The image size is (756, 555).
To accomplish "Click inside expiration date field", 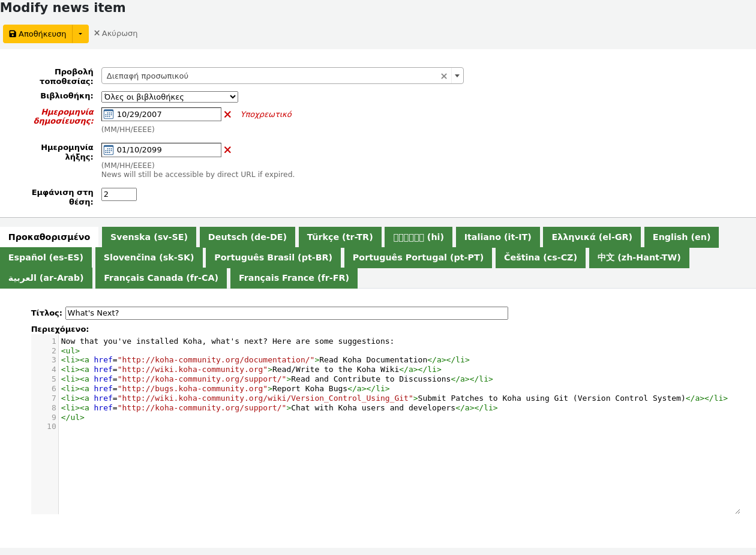I will coord(167,150).
